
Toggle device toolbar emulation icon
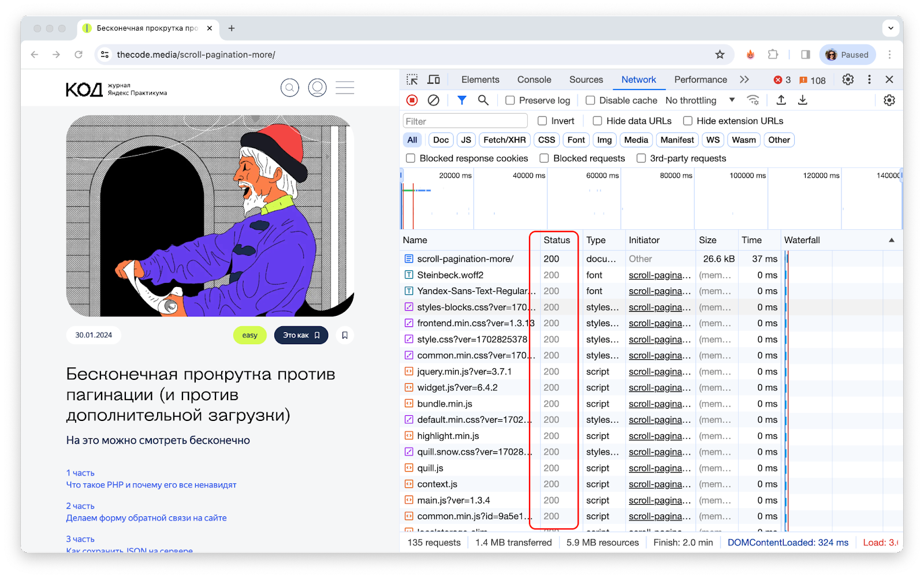pyautogui.click(x=434, y=80)
